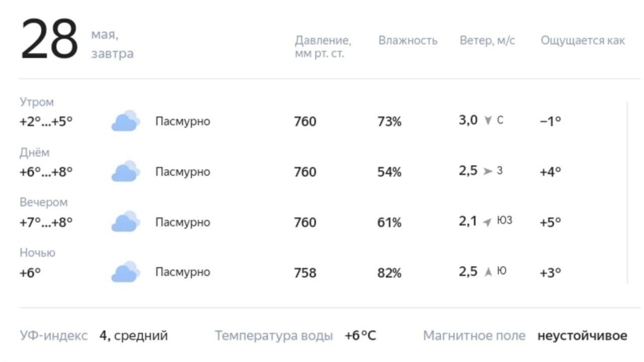Click the Ночью temperature value +6°

tap(30, 272)
